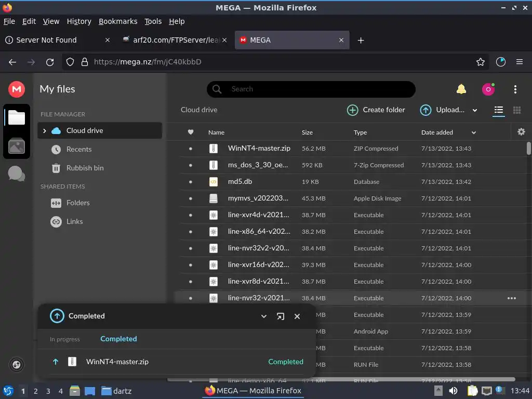Image resolution: width=532 pixels, height=399 pixels.
Task: Open the three-dot main menu in MEGA header
Action: (x=515, y=89)
